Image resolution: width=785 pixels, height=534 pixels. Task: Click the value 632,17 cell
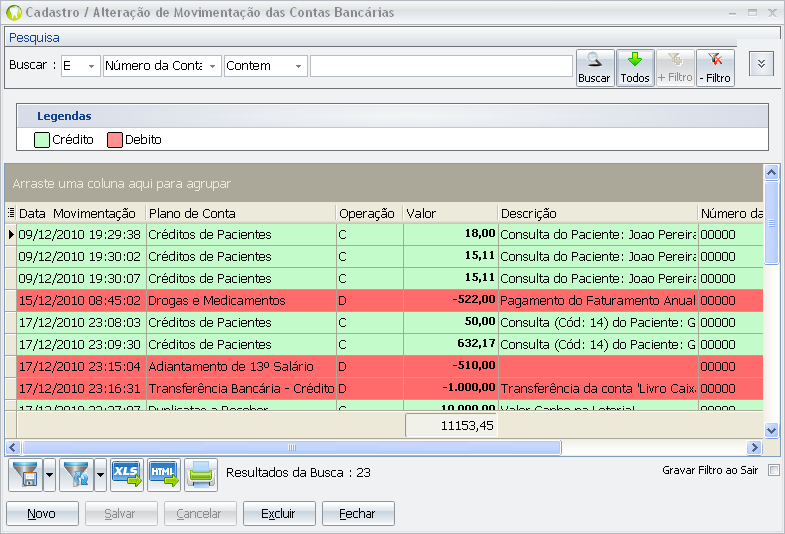tap(450, 344)
